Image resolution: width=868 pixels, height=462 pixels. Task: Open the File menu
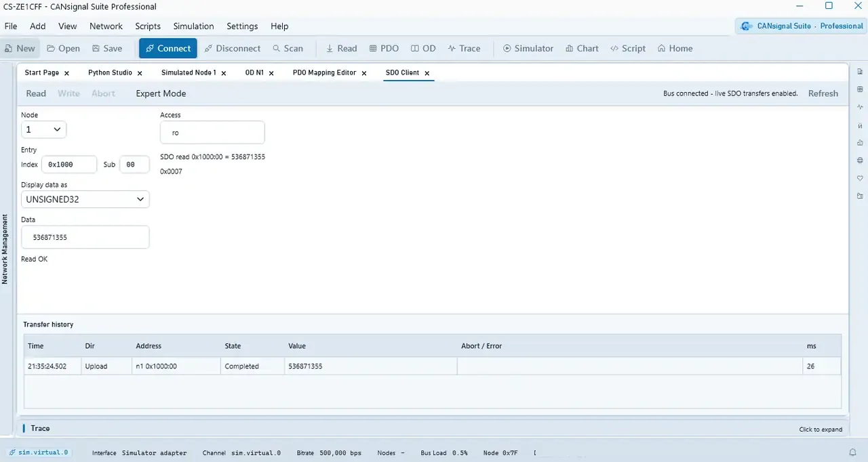[x=11, y=26]
